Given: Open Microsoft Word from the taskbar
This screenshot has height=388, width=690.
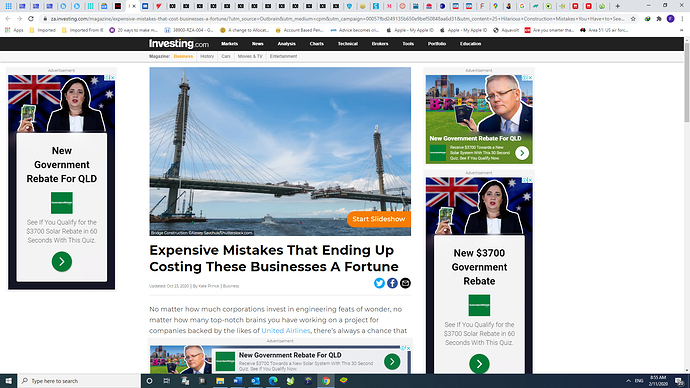Looking at the screenshot, I should point(238,381).
